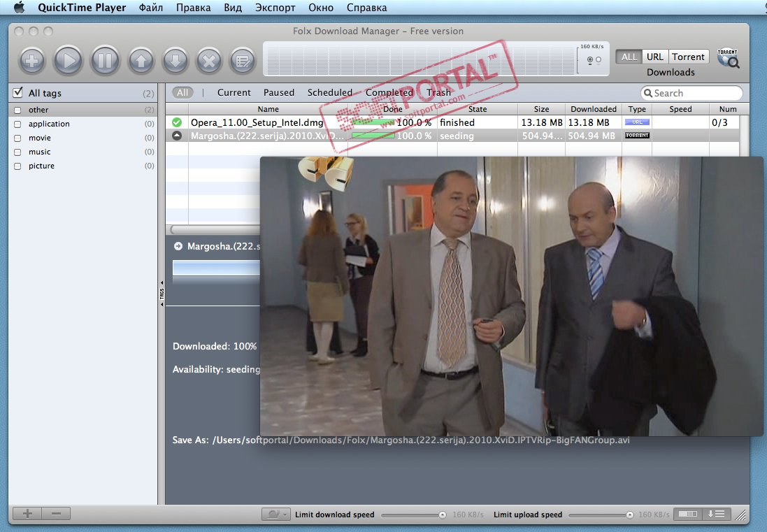Image resolution: width=767 pixels, height=532 pixels.
Task: Show the Current downloads filter
Action: click(234, 92)
